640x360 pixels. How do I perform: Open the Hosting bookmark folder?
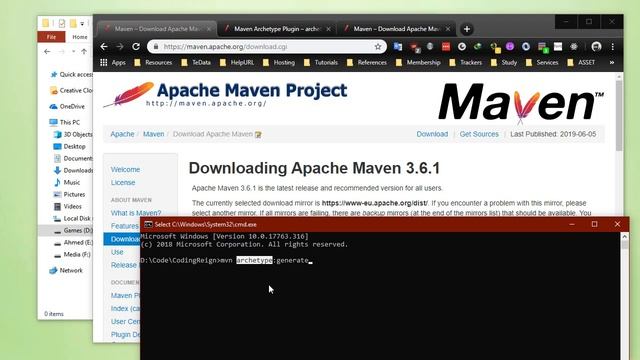(279, 62)
